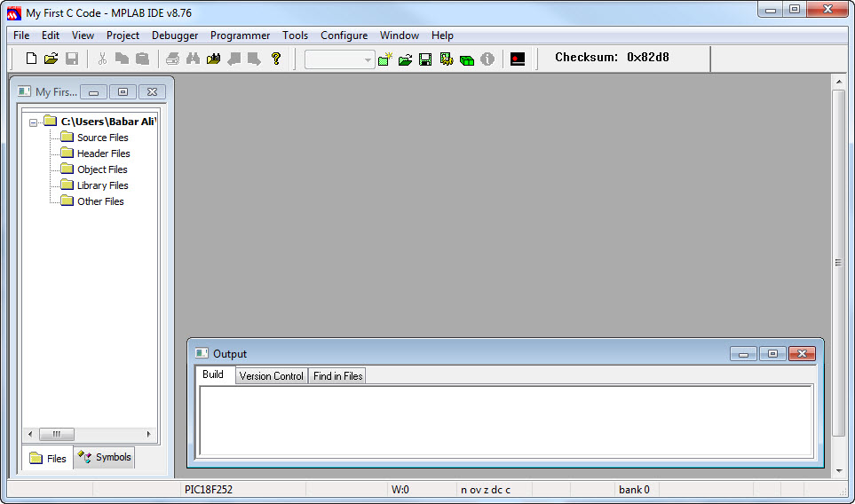855x504 pixels.
Task: Open the Project menu
Action: (x=123, y=35)
